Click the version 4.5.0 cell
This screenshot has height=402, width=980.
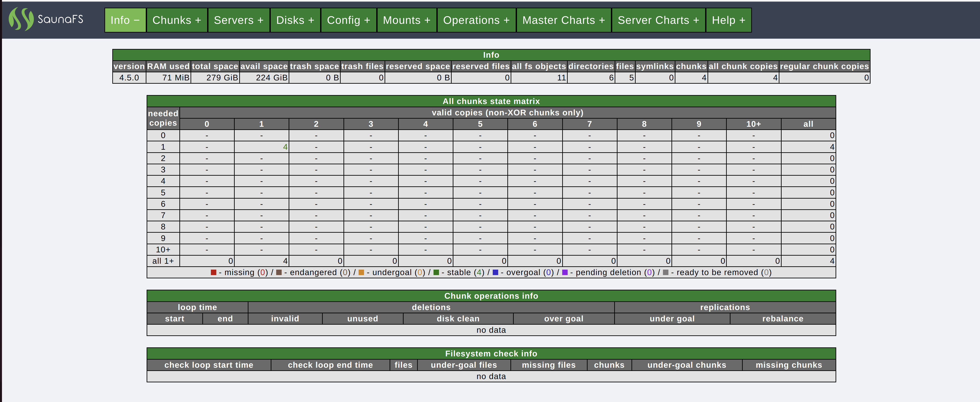(x=129, y=78)
